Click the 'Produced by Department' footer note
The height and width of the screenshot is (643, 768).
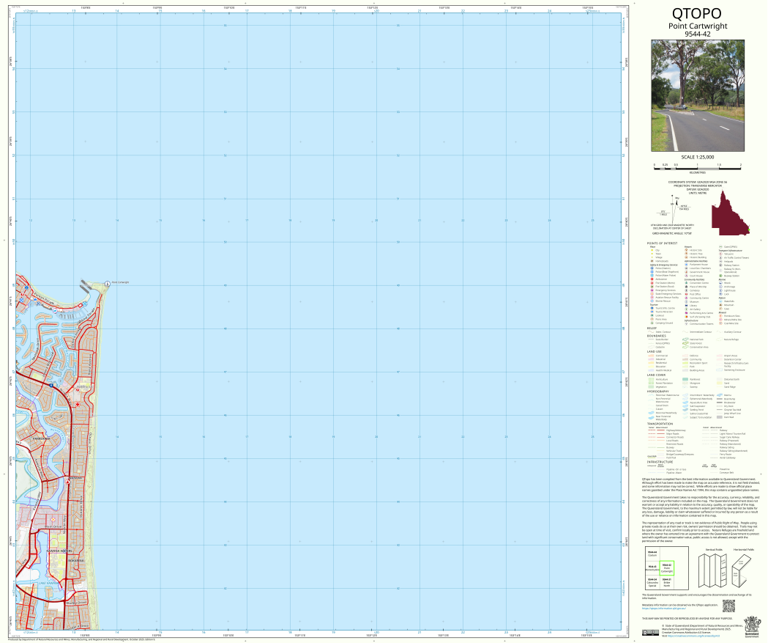(81, 639)
